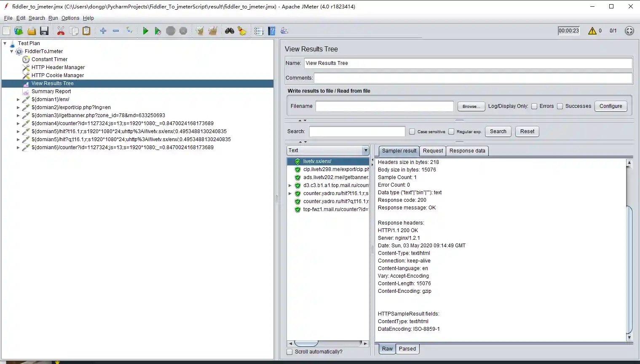The width and height of the screenshot is (640, 364).
Task: Click the green Start run button
Action: click(145, 31)
